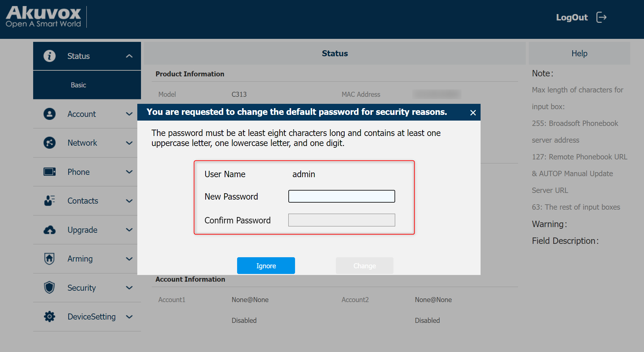Open the Basic submenu item
Screen dimensions: 644x352
(78, 85)
